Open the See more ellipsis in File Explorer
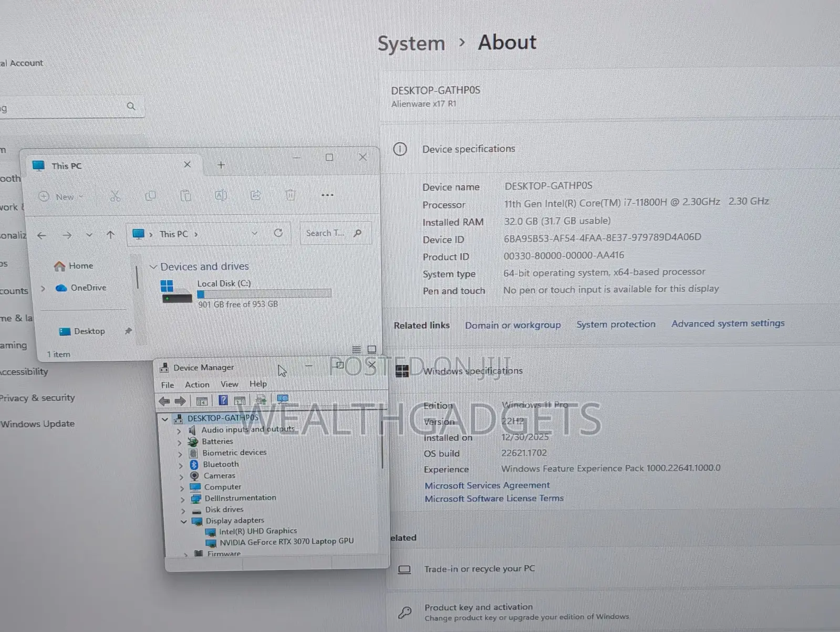 click(x=327, y=195)
